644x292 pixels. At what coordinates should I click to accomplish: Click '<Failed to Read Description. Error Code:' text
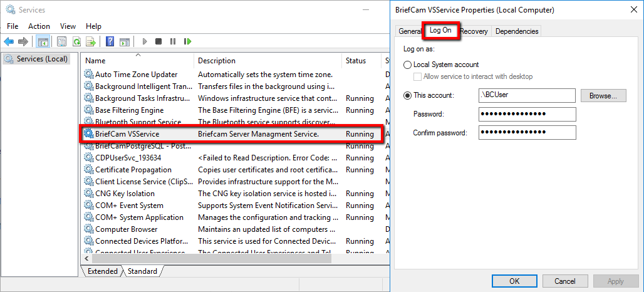click(x=263, y=158)
